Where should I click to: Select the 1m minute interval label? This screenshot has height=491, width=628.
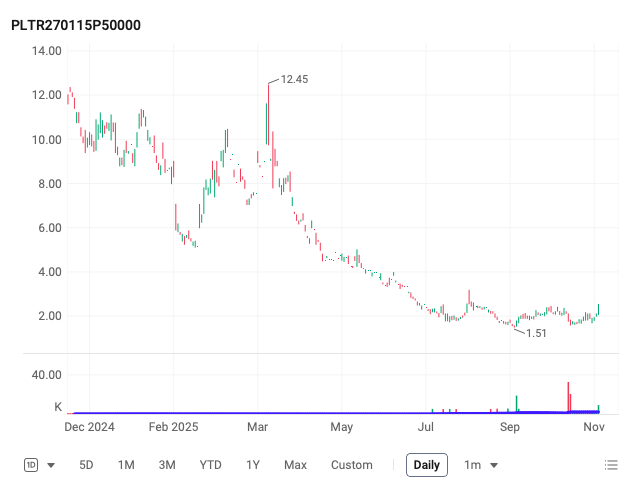pyautogui.click(x=472, y=465)
